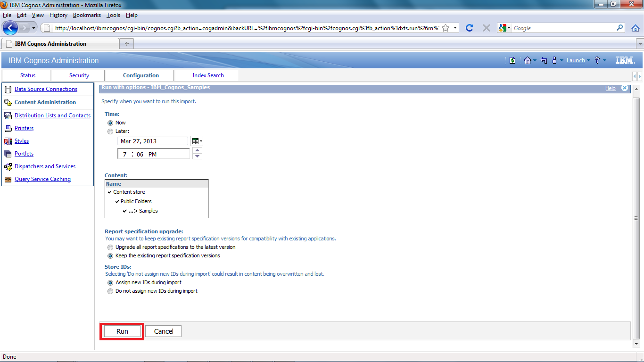Click the Content store row

point(157,192)
